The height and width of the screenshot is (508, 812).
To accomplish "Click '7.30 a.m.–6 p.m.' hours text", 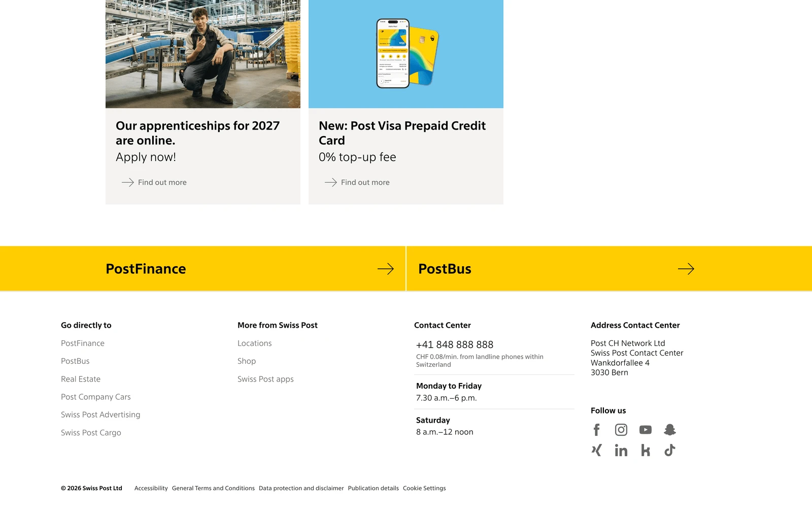I will 447,398.
